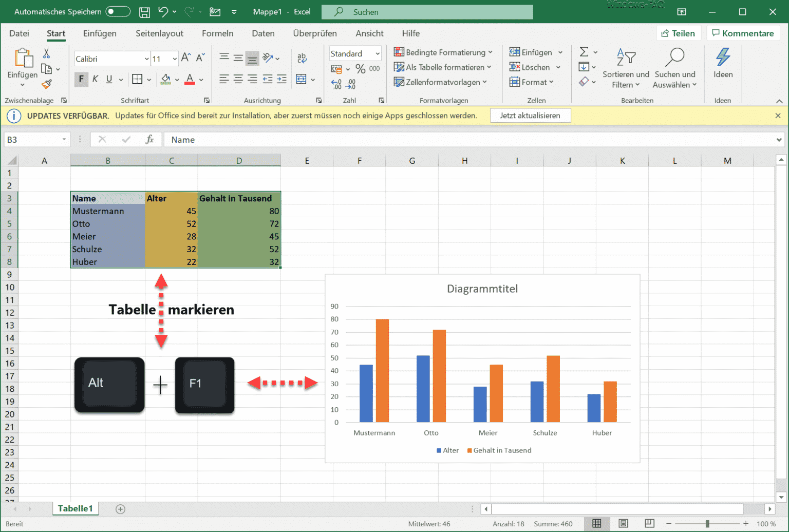
Task: Open the Standard number format dropdown
Action: pyautogui.click(x=378, y=53)
